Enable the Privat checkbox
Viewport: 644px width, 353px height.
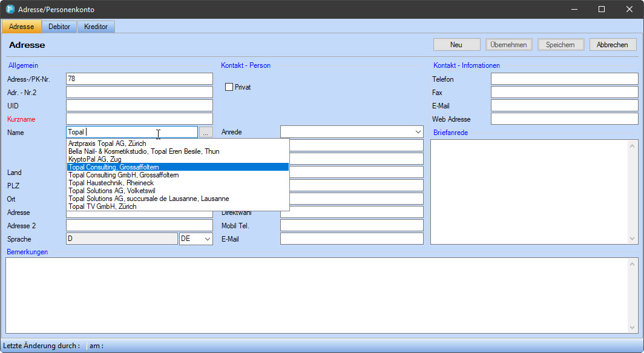[229, 87]
